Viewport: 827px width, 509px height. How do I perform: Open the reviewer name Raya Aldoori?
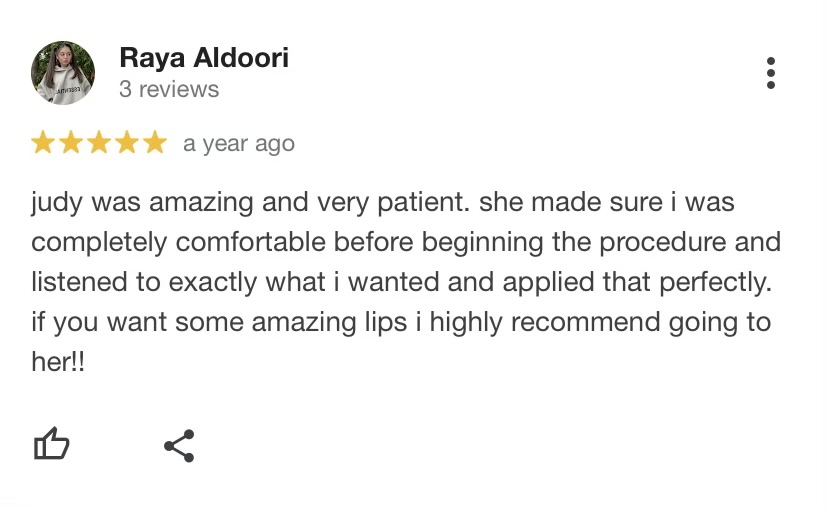click(x=204, y=57)
